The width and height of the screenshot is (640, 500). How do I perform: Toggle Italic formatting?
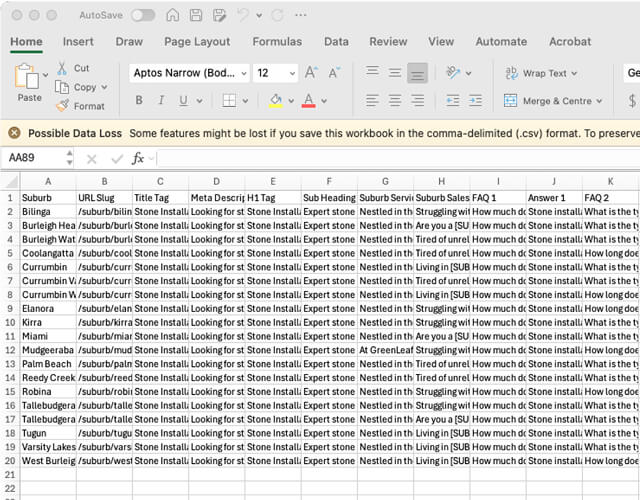[161, 101]
